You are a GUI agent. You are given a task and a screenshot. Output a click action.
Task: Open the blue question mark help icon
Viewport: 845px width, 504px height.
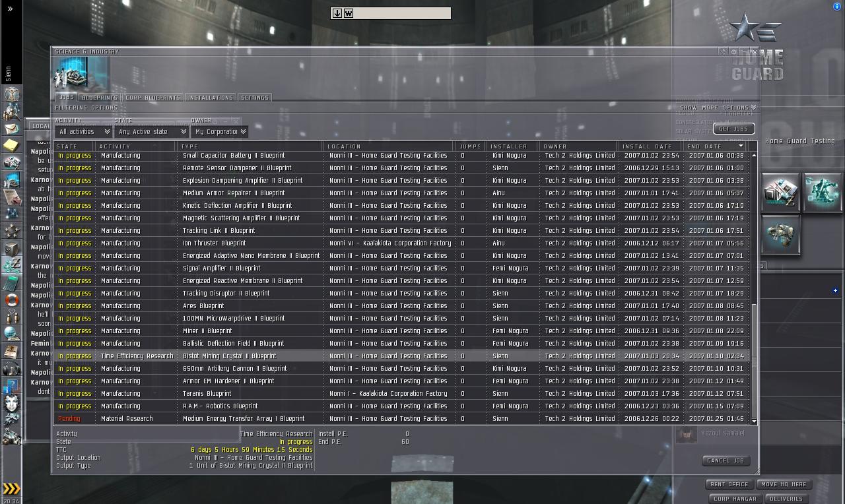(12, 385)
